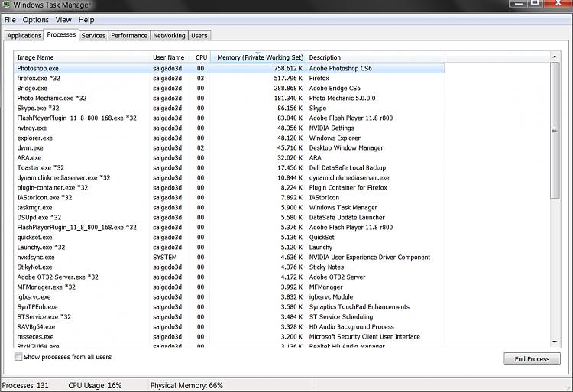Click the Task Manager title bar icon
573x392 pixels.
click(6, 5)
